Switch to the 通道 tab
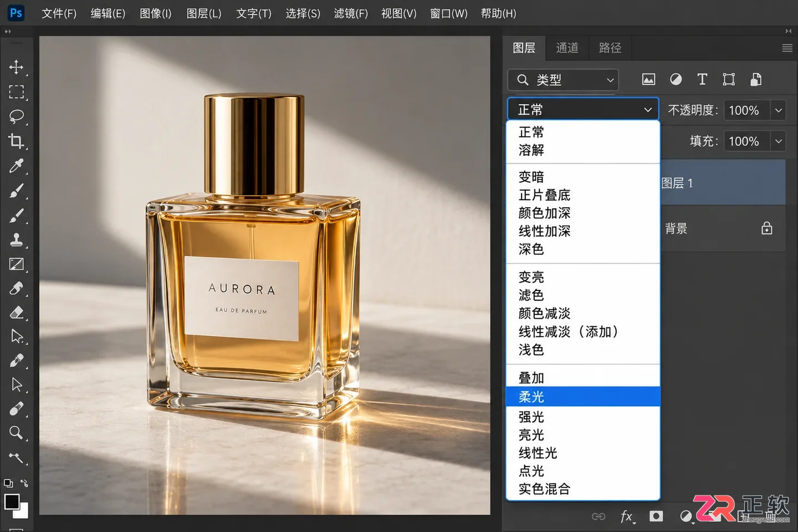Screen dimensions: 798x532 tap(567, 48)
